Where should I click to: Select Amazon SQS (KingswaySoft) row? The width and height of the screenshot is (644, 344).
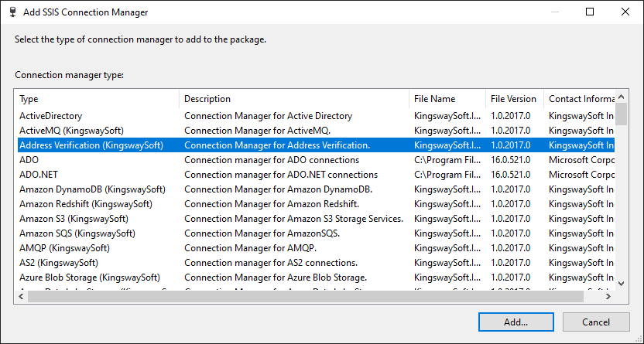tap(316, 233)
